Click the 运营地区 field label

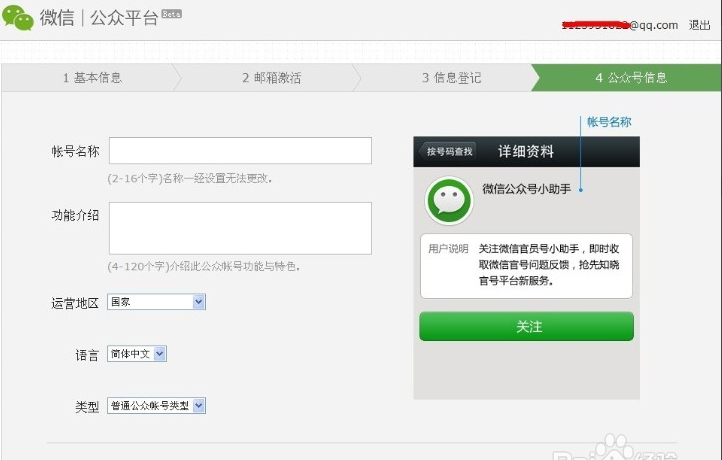pyautogui.click(x=75, y=303)
